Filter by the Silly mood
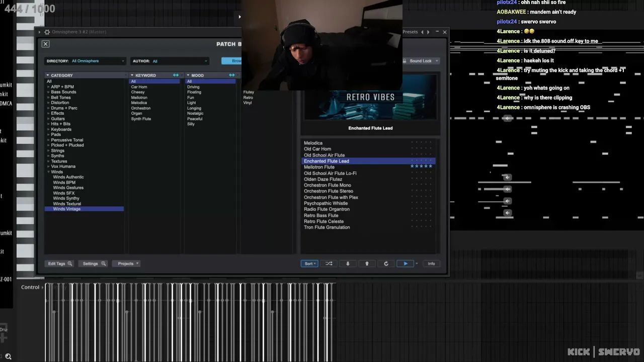 coord(191,124)
